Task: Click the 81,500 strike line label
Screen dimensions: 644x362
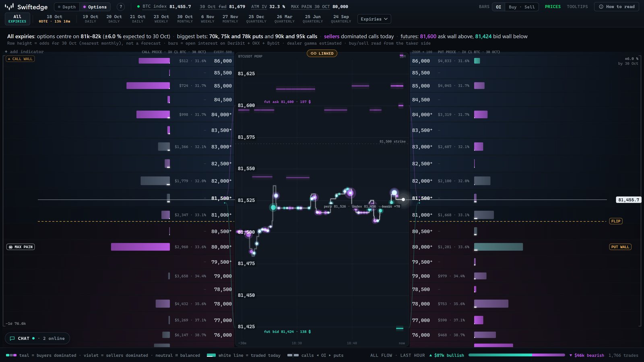Action: 392,142
